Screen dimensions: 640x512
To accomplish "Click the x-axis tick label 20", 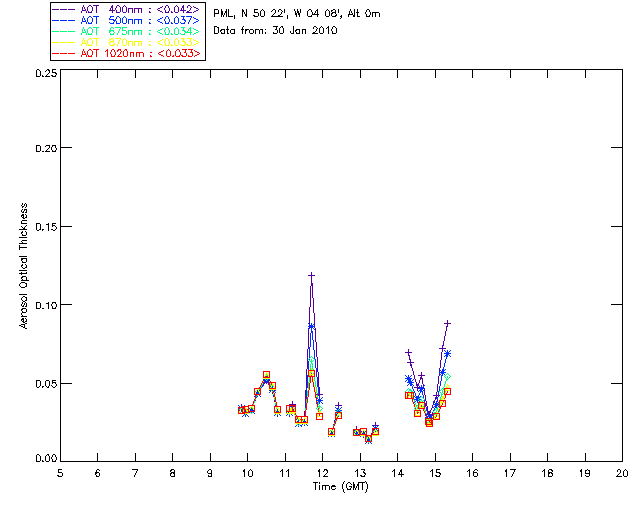I will point(622,474).
